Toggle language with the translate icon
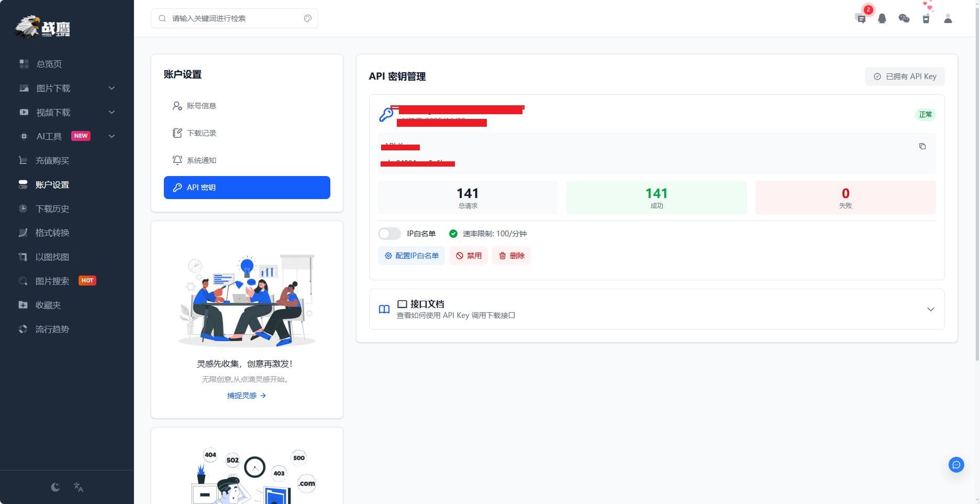Viewport: 980px width, 504px height. pyautogui.click(x=79, y=487)
